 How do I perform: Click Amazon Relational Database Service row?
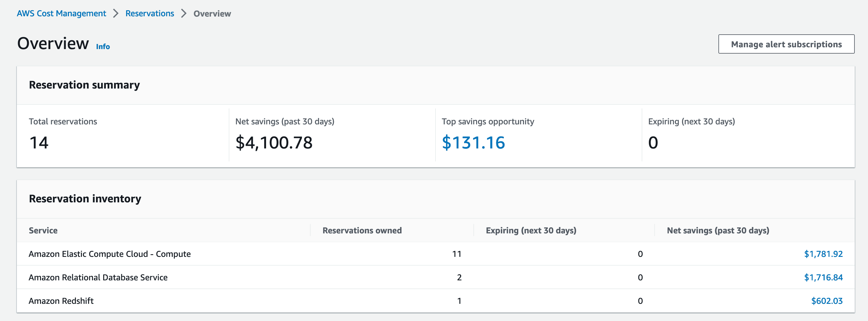[436, 278]
